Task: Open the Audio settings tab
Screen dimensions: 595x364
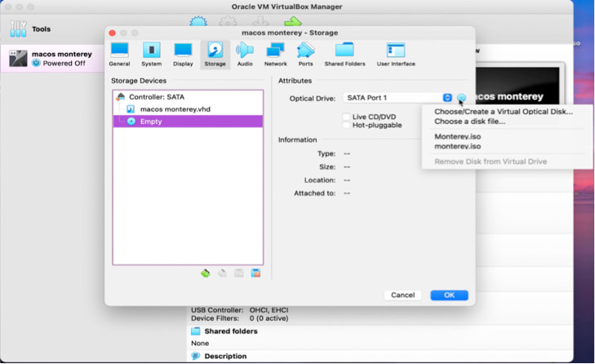Action: pyautogui.click(x=245, y=55)
